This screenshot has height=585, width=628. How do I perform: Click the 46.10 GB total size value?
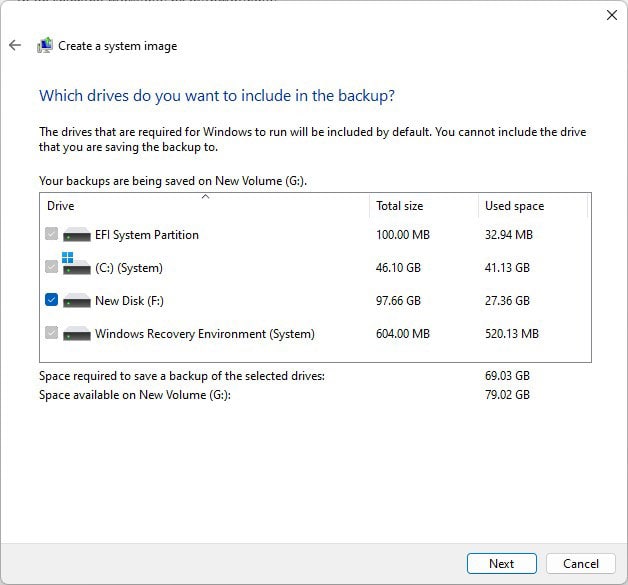pyautogui.click(x=398, y=267)
